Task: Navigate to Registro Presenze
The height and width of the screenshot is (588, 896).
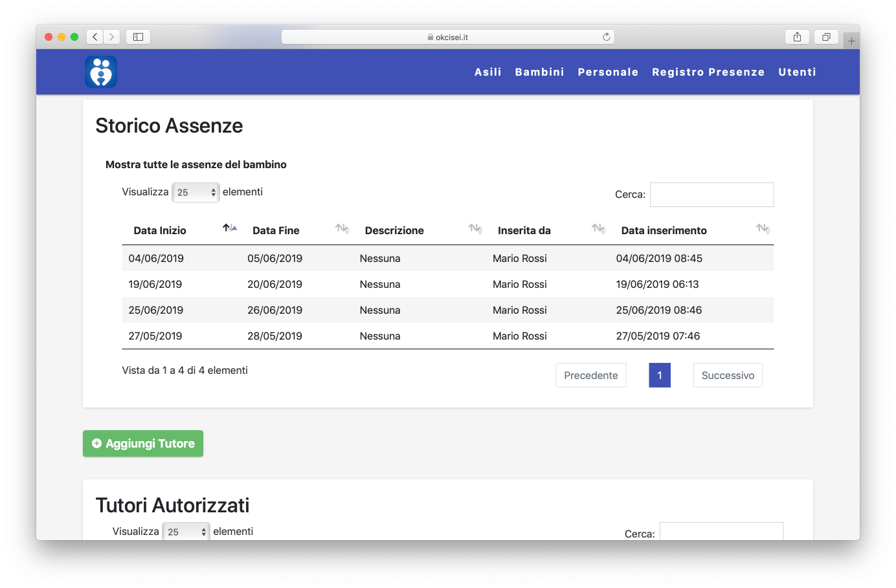Action: (708, 72)
